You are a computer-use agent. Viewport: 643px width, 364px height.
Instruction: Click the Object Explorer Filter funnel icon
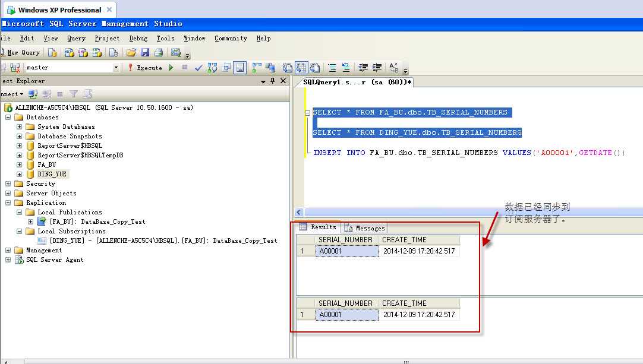pos(74,94)
